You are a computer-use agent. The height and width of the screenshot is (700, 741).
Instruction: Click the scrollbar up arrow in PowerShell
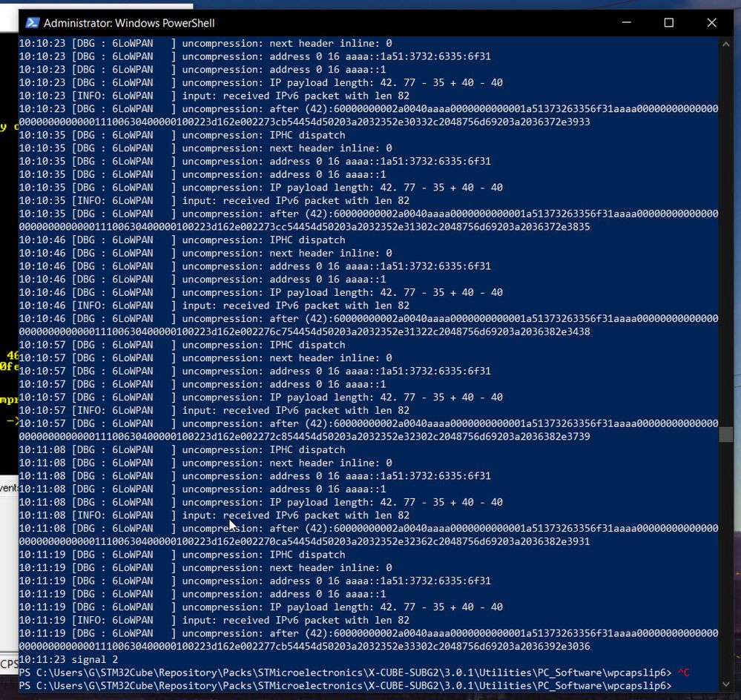pos(726,44)
